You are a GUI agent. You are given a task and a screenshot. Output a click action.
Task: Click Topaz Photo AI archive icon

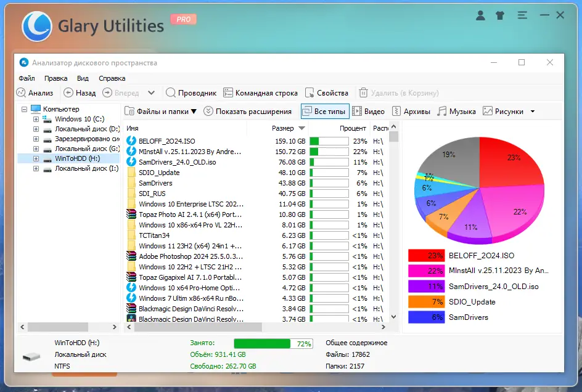click(131, 214)
